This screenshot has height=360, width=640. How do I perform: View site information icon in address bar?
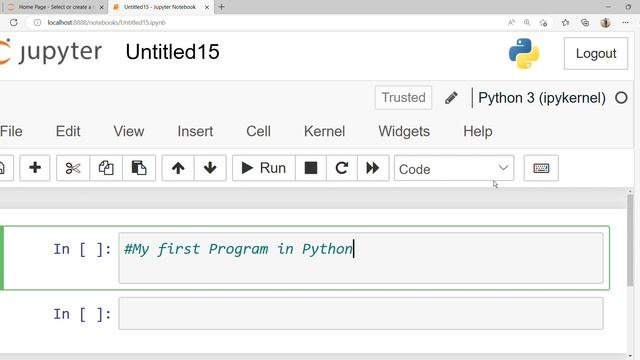point(37,22)
